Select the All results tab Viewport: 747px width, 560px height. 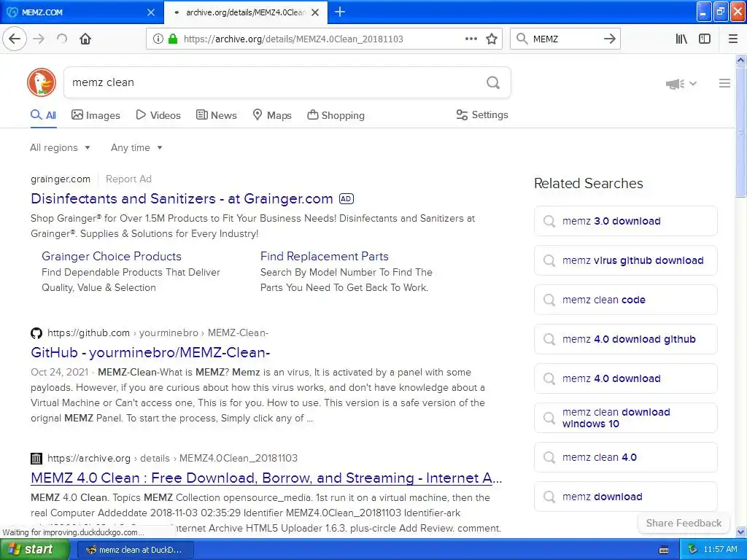43,115
